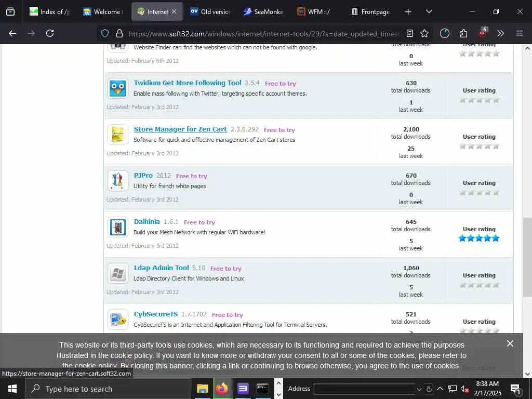Close the Internet tools tab
532x399 pixels.
pos(174,12)
